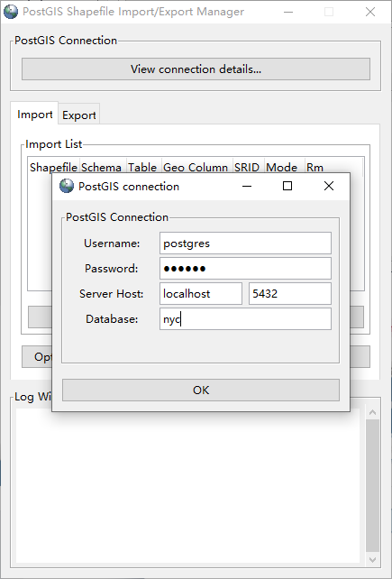
Task: Click the Log Window scrollbar down arrow
Action: [x=372, y=559]
